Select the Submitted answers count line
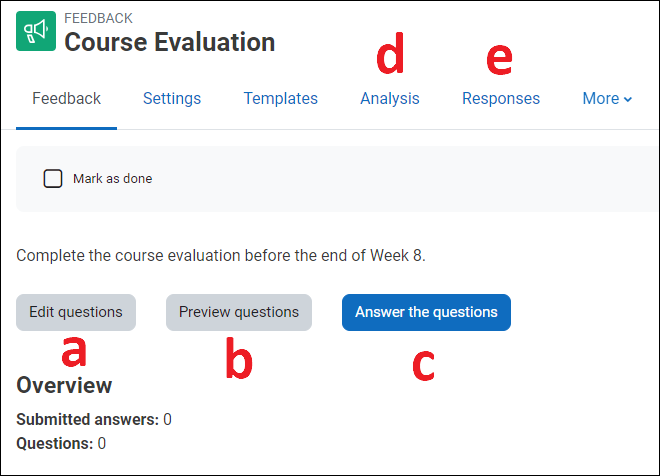660x476 pixels. click(94, 420)
